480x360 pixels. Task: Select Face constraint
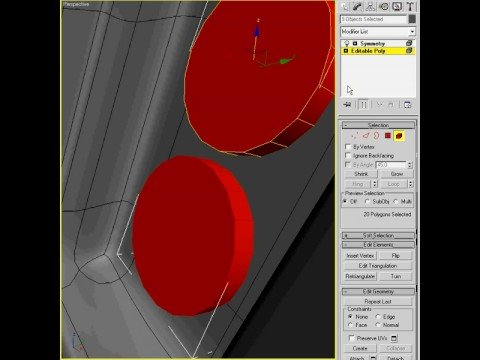[x=350, y=325]
